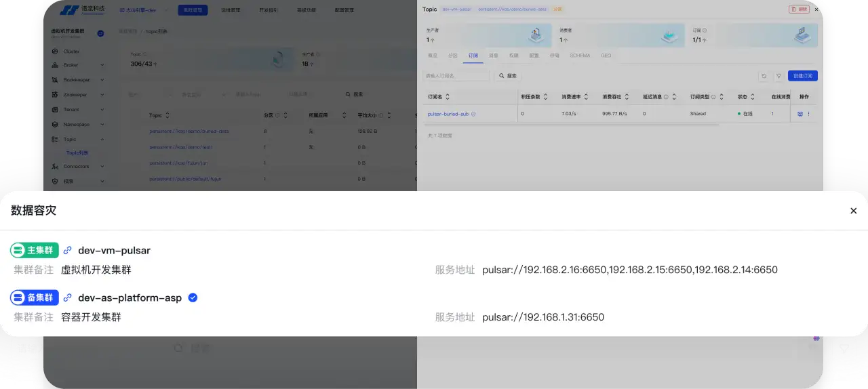
Task: Switch to the SCHEMA tab
Action: [579, 56]
